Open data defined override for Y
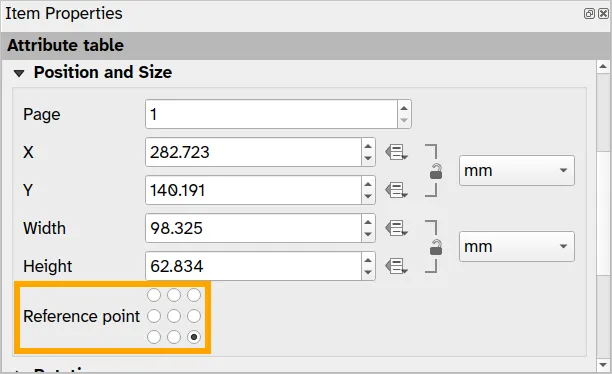 (x=397, y=190)
